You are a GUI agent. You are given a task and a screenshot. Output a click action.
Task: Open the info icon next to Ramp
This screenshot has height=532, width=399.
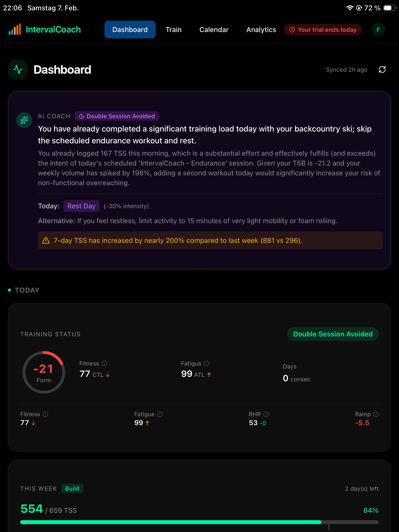point(376,414)
